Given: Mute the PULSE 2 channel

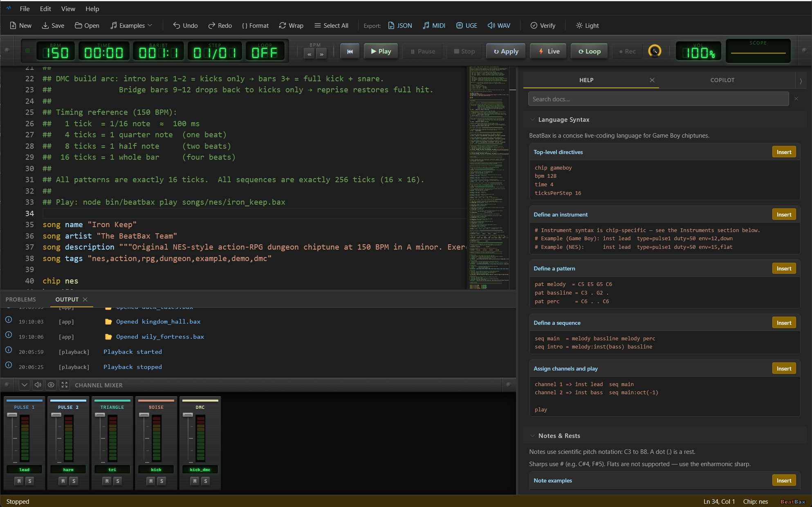Looking at the screenshot, I should coord(63,481).
